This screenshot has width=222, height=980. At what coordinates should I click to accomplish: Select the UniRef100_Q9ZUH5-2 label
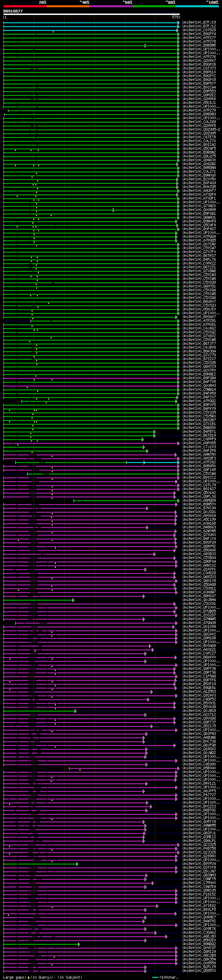click(201, 129)
